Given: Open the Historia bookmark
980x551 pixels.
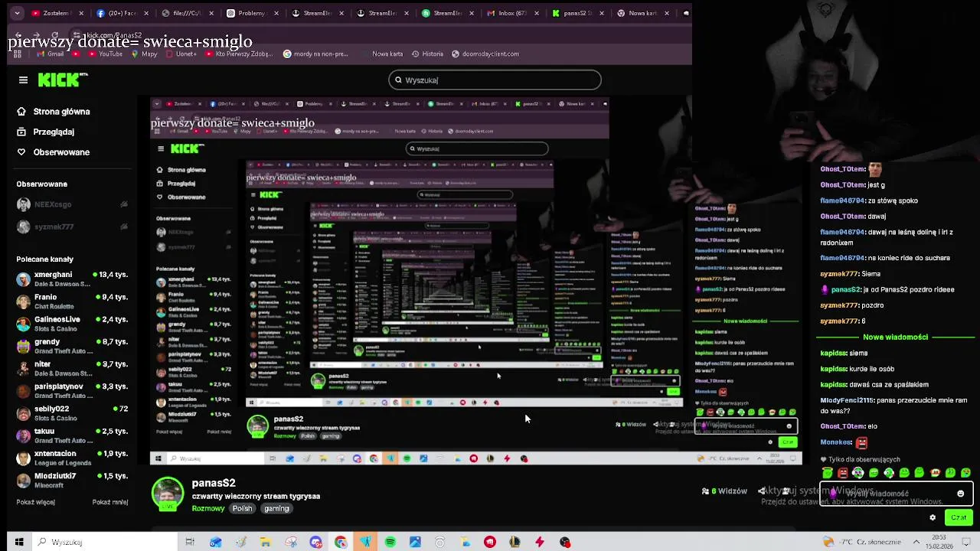Looking at the screenshot, I should 426,54.
